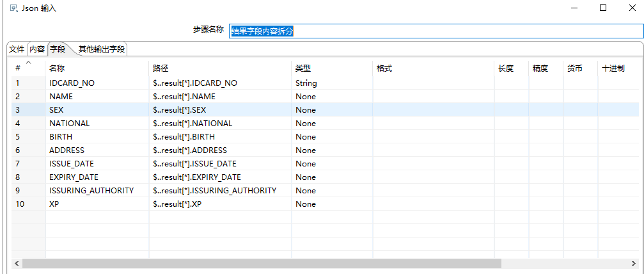Click path $..result[*].ADDRESS
644x274 pixels.
tap(220, 150)
